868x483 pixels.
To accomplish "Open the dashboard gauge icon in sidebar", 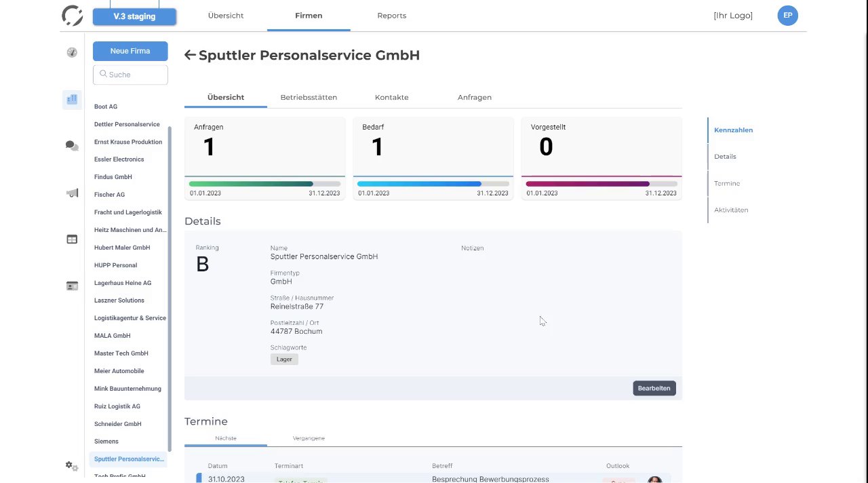I will point(72,52).
